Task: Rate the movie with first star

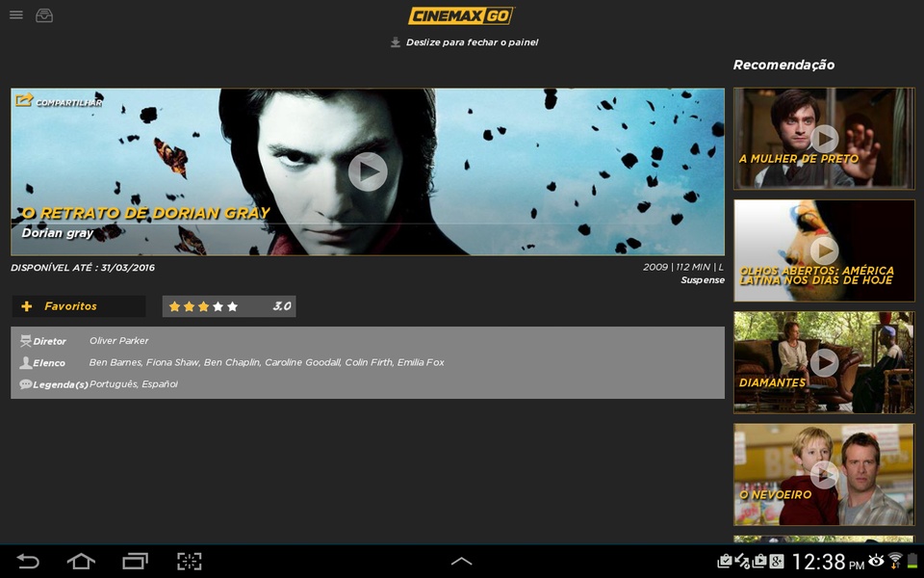Action: pyautogui.click(x=174, y=306)
